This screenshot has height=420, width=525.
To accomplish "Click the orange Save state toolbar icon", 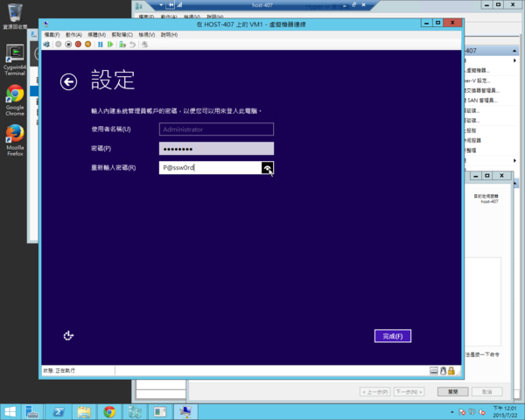I will pyautogui.click(x=87, y=45).
